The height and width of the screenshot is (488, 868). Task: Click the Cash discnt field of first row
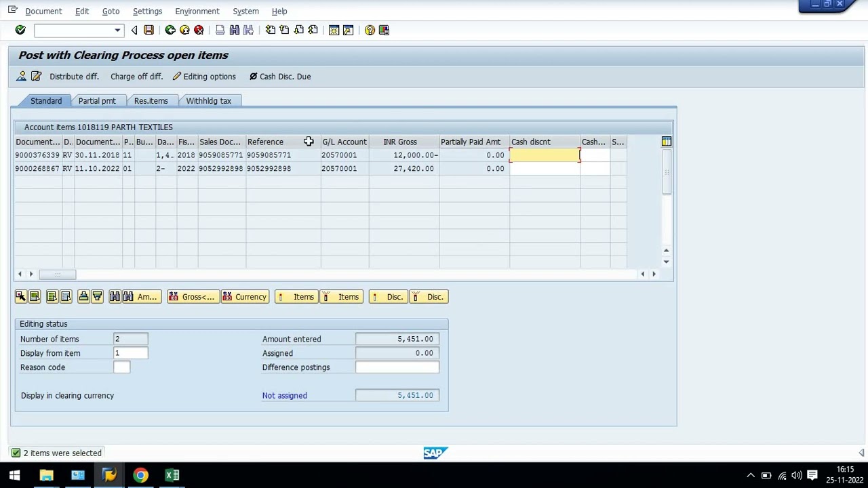[545, 155]
